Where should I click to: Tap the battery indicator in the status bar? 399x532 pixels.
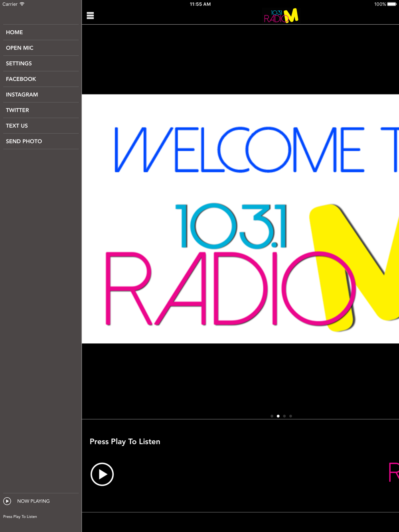tap(392, 4)
